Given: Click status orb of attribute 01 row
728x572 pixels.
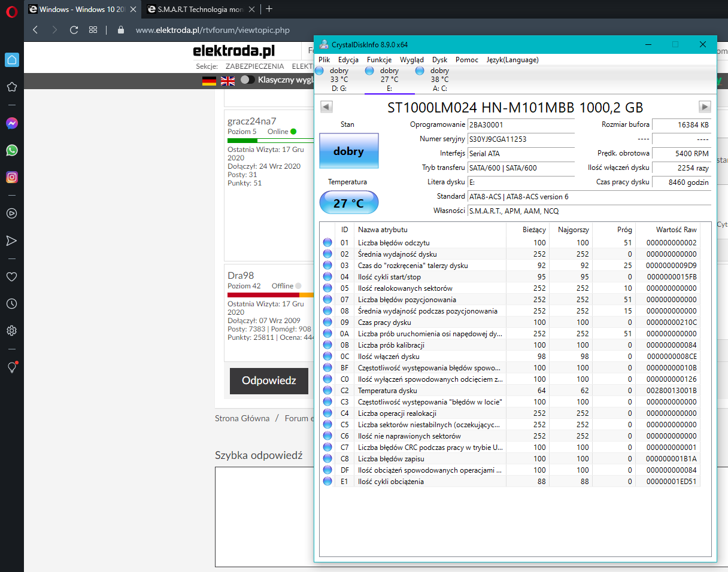Looking at the screenshot, I should (x=327, y=243).
